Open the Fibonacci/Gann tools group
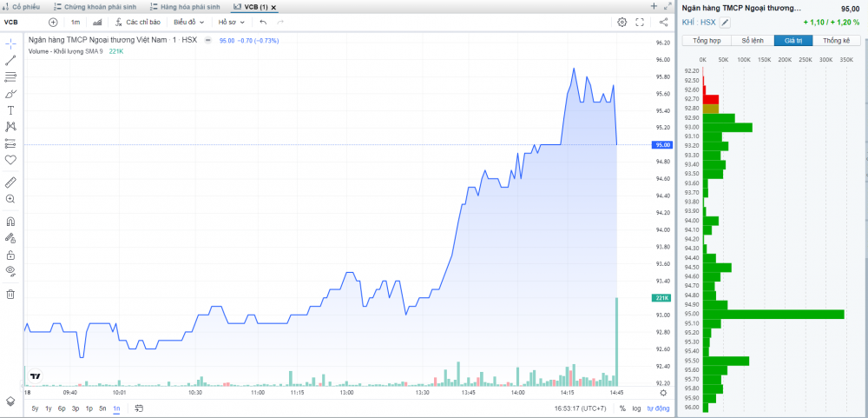The image size is (868, 418). [x=10, y=77]
